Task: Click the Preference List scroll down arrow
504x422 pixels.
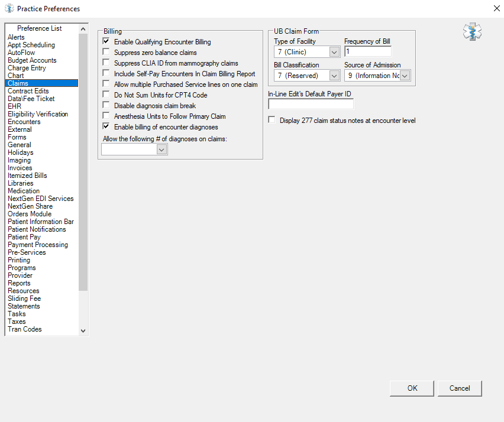Action: [83, 330]
